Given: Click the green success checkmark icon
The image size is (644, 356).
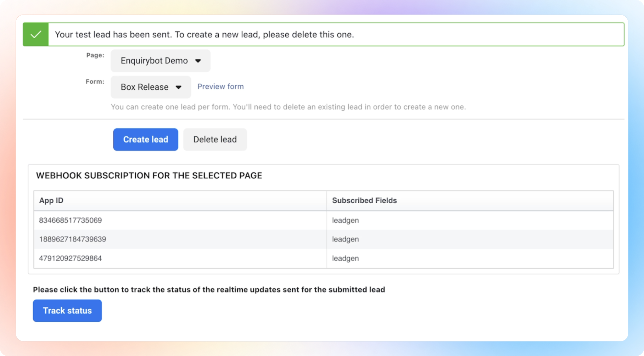Looking at the screenshot, I should pos(36,34).
